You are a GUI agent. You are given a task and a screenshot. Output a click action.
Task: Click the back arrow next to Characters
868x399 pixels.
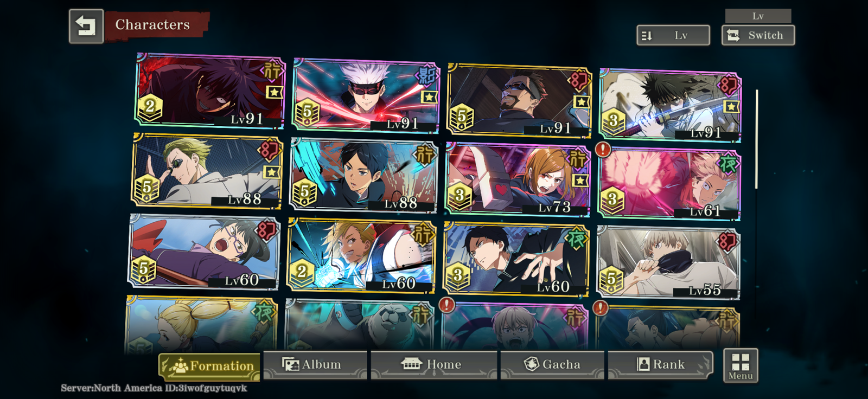(x=86, y=26)
